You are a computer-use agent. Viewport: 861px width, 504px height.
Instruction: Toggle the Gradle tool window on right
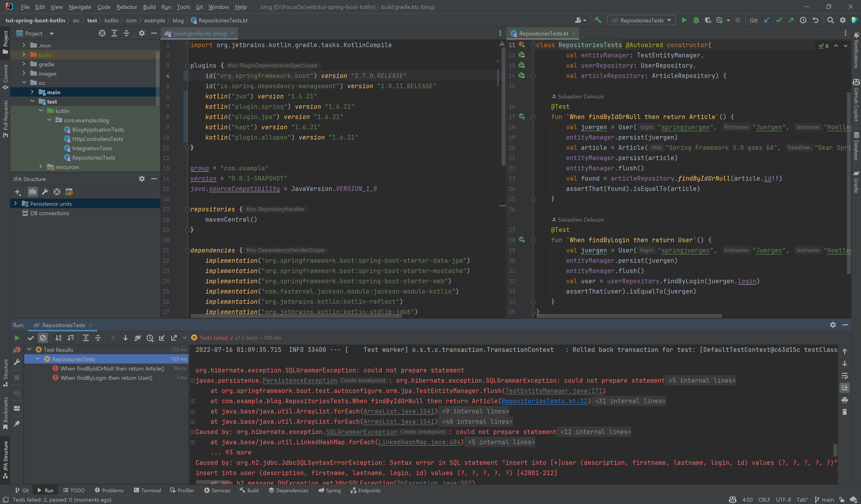(x=856, y=182)
